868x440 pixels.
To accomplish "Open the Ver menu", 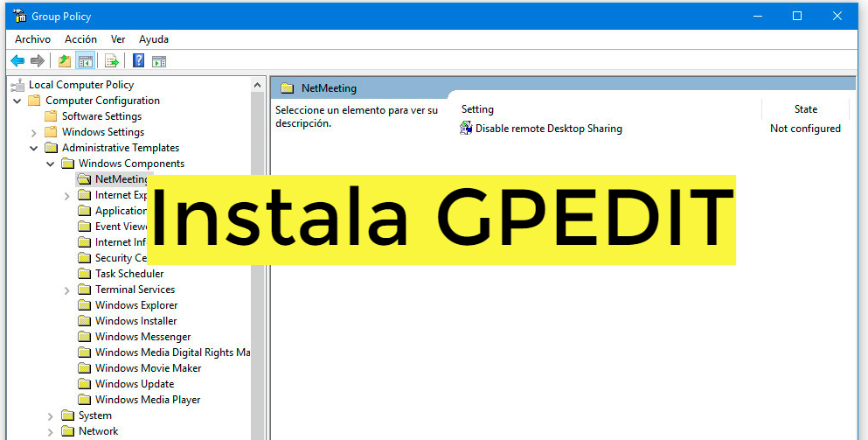I will pyautogui.click(x=118, y=39).
